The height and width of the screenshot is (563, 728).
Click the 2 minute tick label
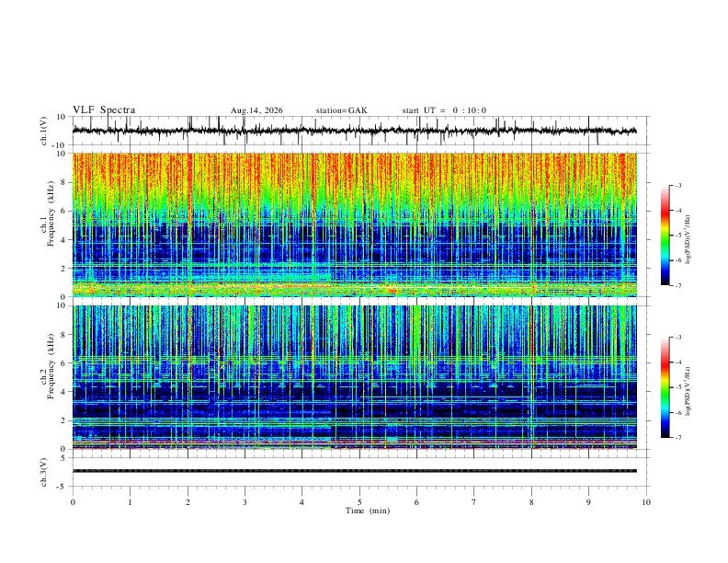(x=188, y=502)
